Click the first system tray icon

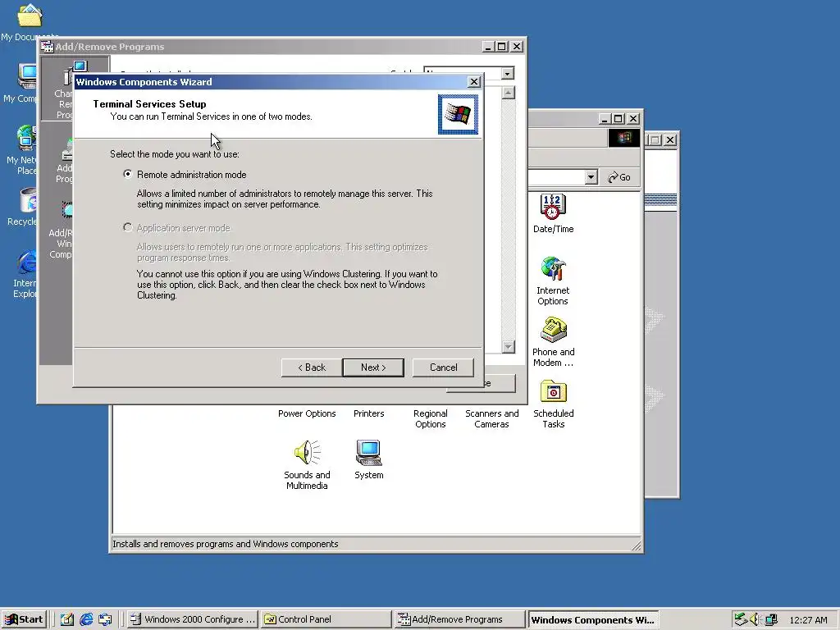pos(741,619)
